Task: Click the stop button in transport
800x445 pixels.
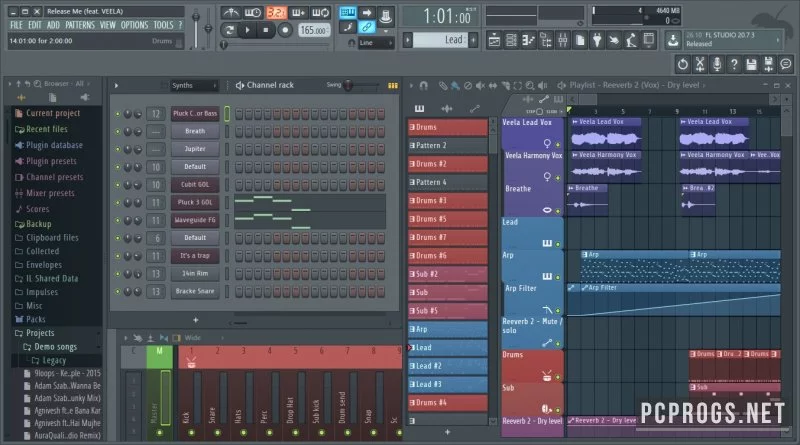Action: (x=266, y=30)
